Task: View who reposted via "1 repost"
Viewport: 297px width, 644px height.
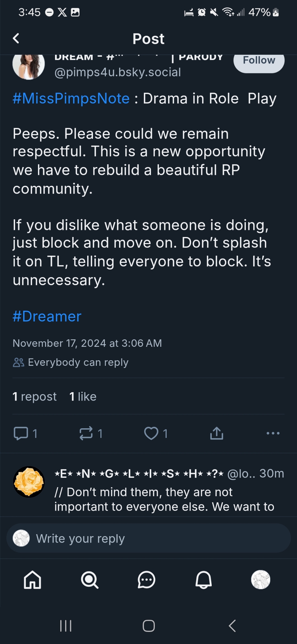Action: click(35, 397)
